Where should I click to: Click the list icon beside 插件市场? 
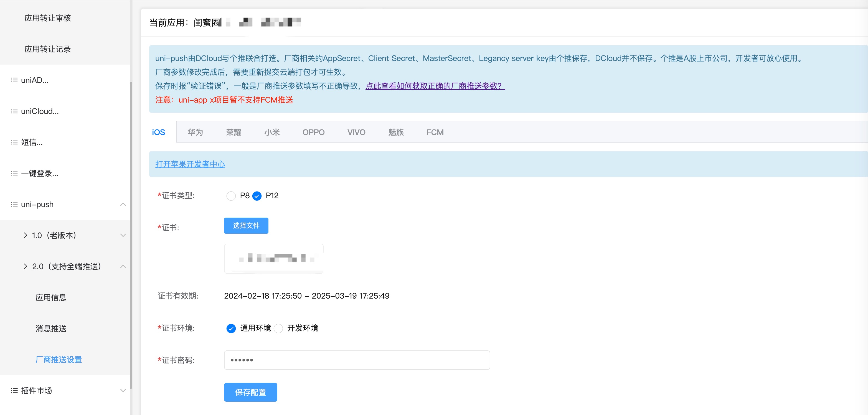pos(14,390)
